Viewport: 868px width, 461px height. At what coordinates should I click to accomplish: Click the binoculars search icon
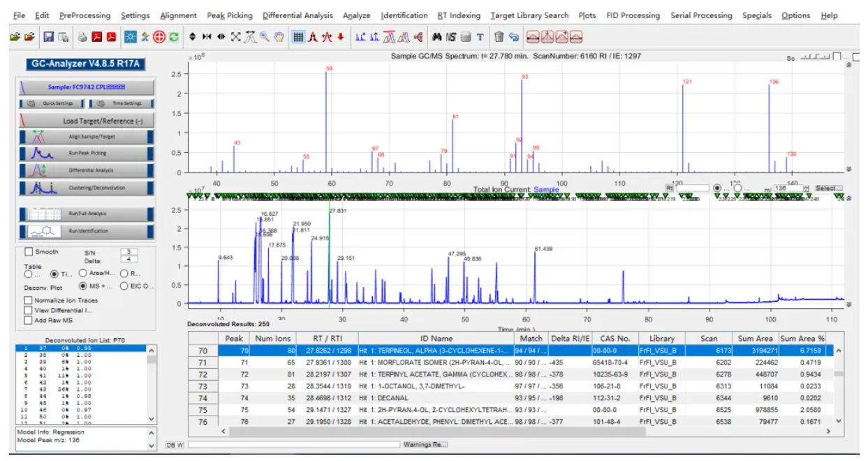tap(439, 37)
